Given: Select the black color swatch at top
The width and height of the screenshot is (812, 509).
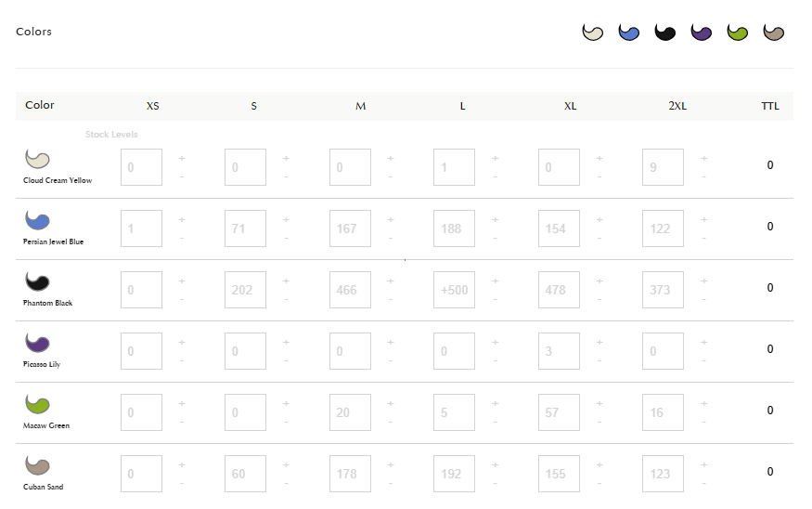Looking at the screenshot, I should tap(665, 33).
